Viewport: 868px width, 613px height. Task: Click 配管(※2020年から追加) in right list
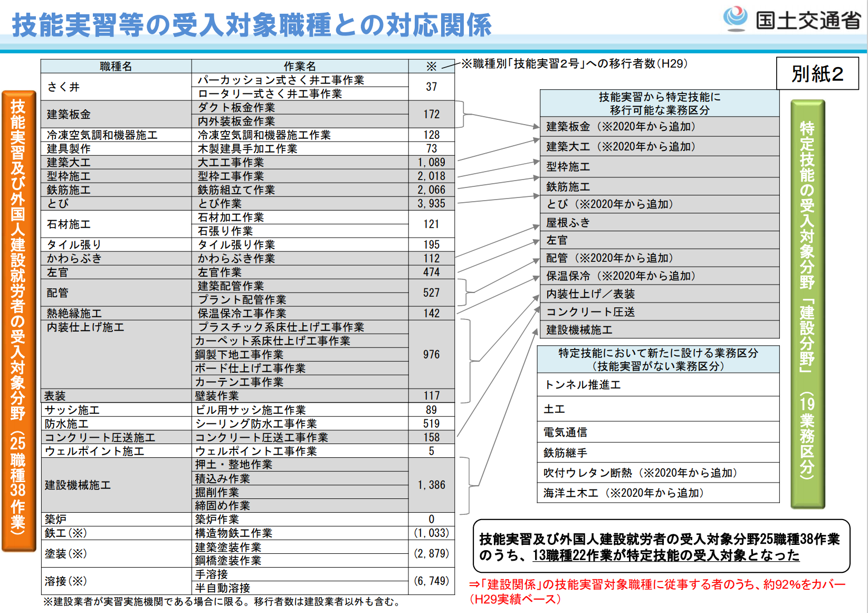(x=660, y=258)
